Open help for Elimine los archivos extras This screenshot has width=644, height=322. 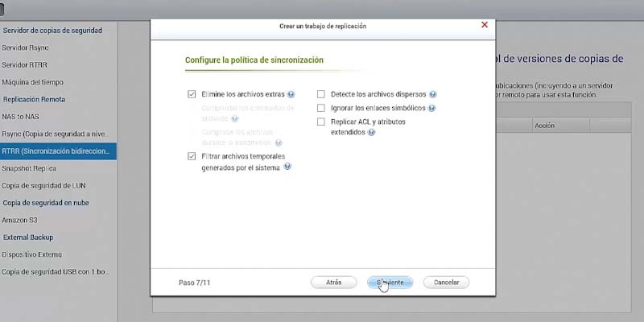291,94
